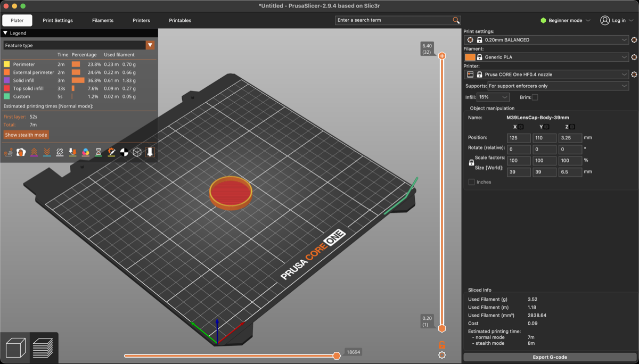
Task: Check the Inches option
Action: pos(471,181)
